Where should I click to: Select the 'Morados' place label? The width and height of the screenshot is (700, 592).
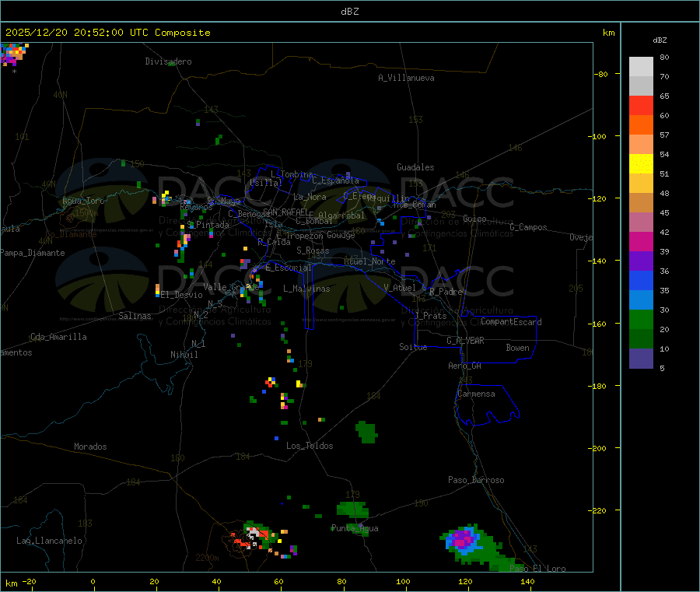point(90,447)
